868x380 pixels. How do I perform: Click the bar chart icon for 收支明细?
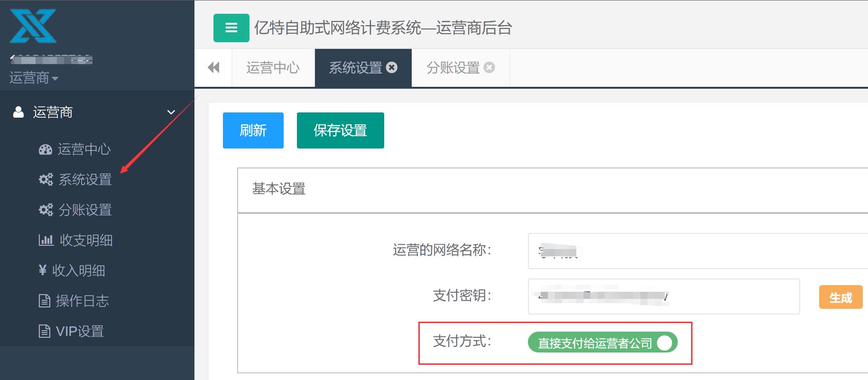click(x=46, y=240)
